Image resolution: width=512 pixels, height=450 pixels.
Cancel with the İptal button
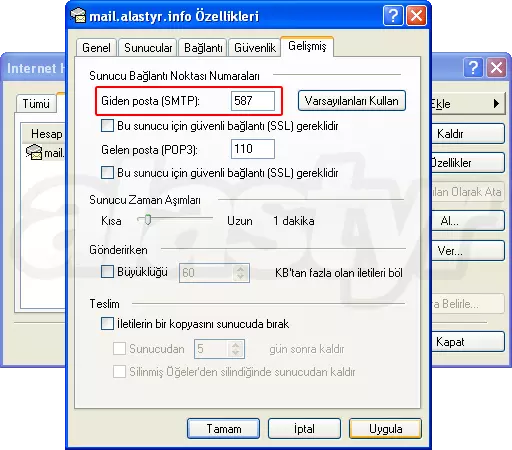click(x=304, y=429)
